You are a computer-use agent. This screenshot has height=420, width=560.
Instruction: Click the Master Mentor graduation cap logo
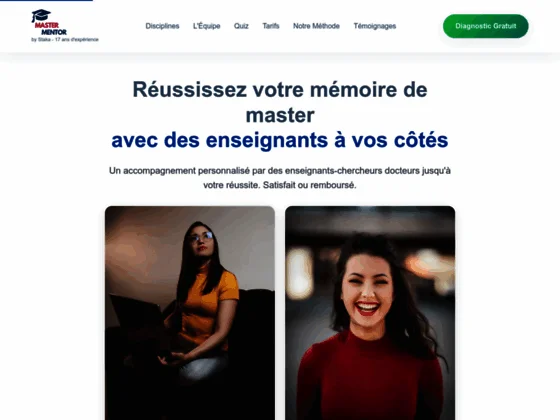click(x=41, y=15)
